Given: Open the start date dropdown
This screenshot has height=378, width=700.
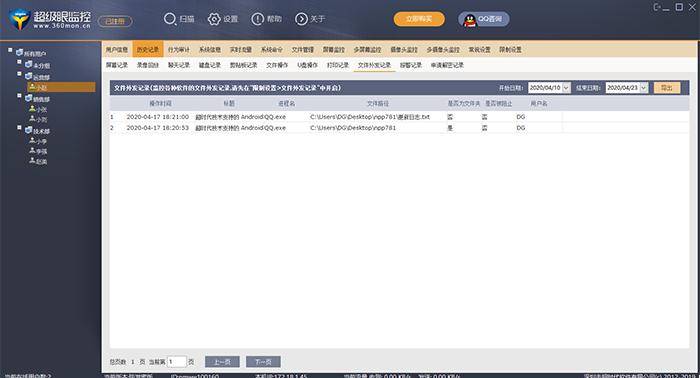Looking at the screenshot, I should (566, 87).
